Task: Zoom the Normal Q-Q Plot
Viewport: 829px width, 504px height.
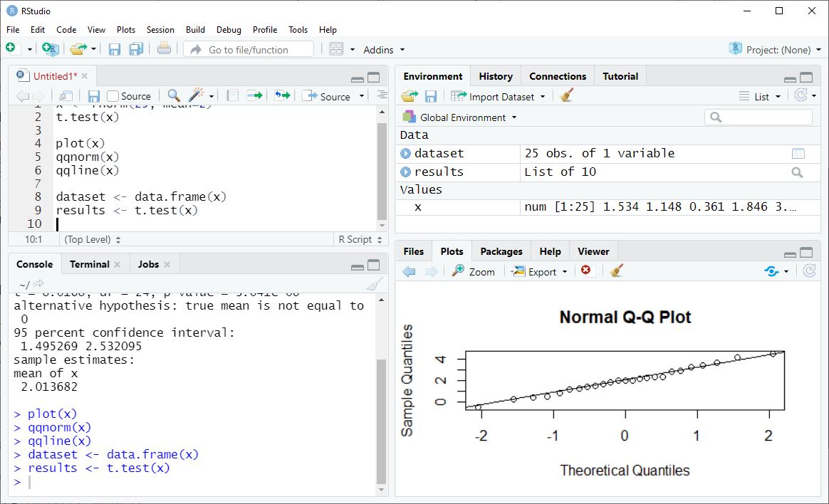Action: coord(473,271)
